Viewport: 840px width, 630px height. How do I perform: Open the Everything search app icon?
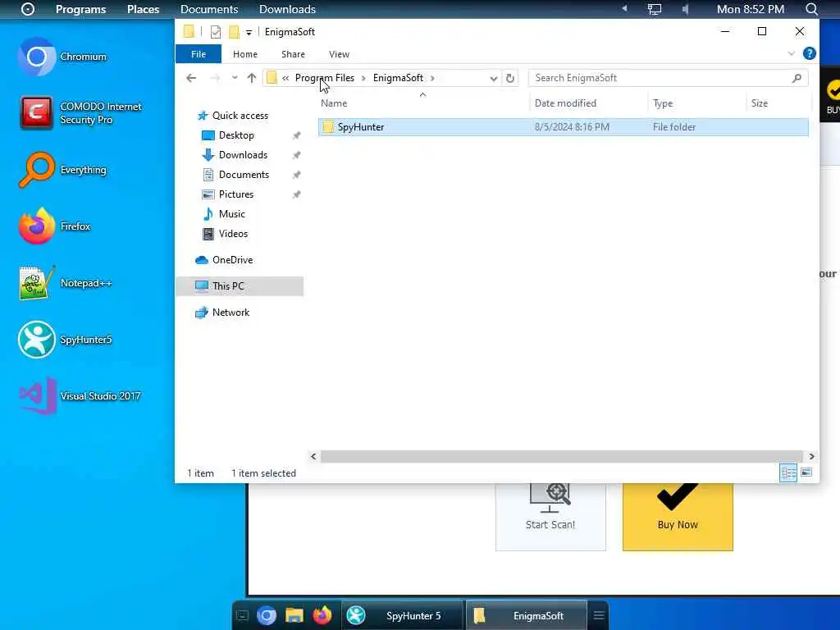[x=36, y=170]
